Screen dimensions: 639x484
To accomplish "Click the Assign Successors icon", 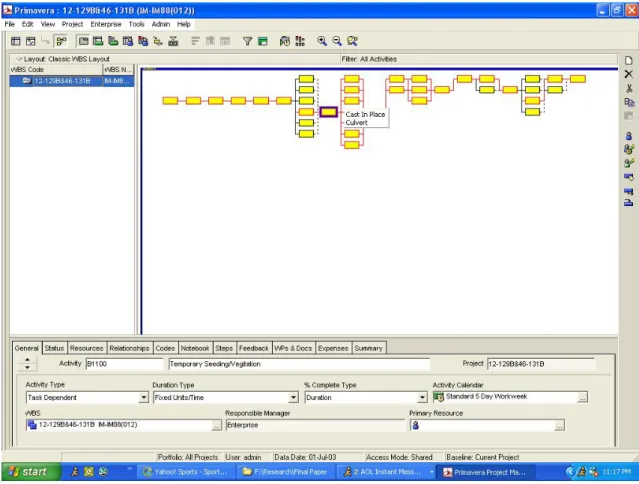I will click(x=629, y=191).
